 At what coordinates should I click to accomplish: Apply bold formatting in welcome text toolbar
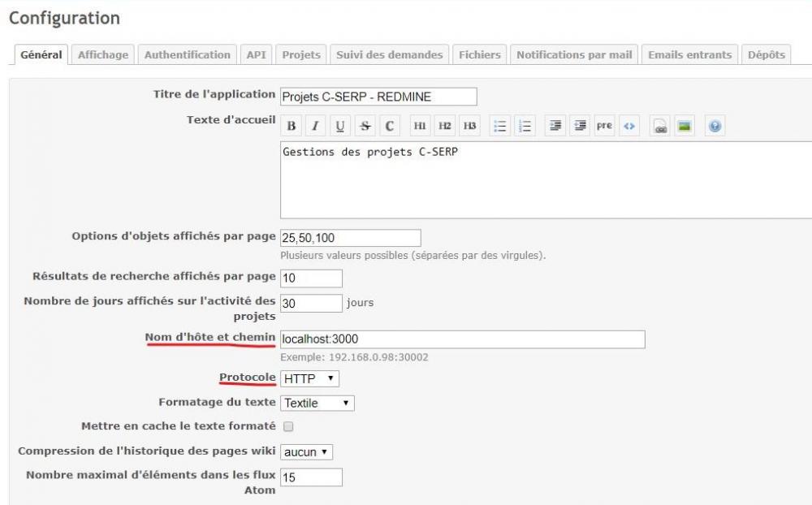tap(292, 126)
